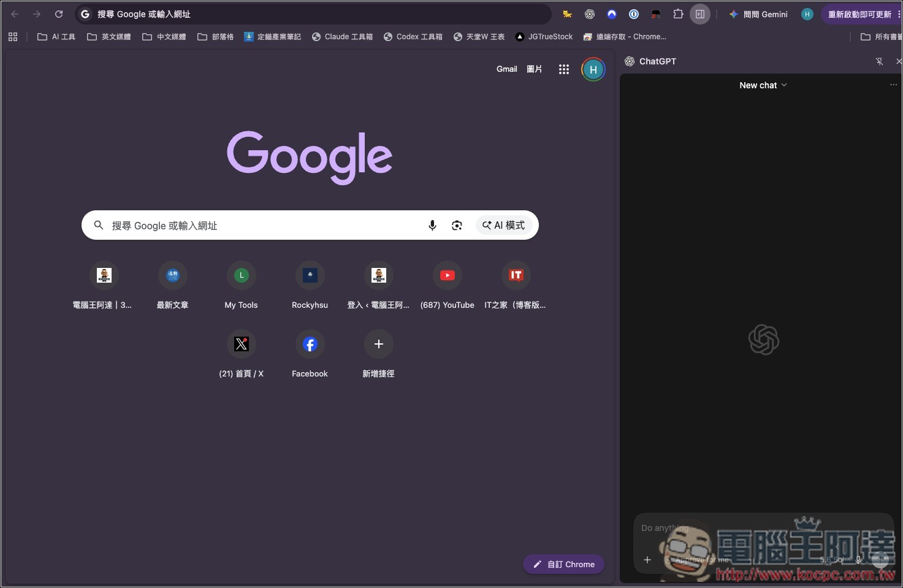
Task: Open the 中文媒體 bookmark folder
Action: point(164,37)
